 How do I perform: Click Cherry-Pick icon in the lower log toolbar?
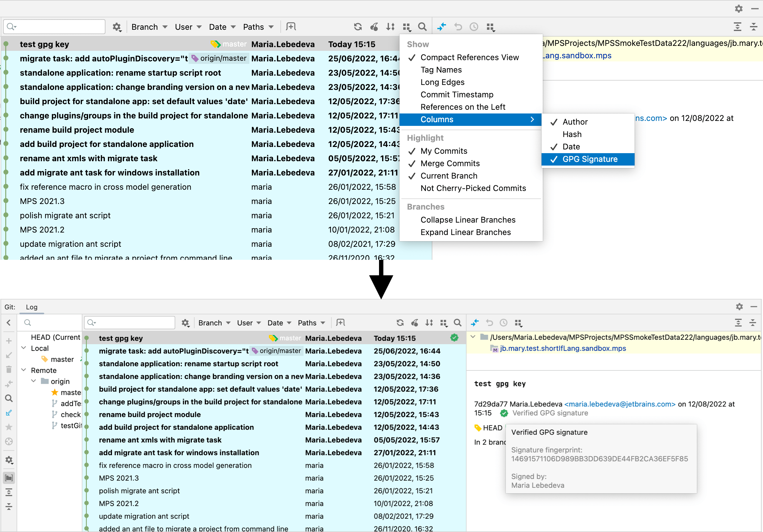415,322
